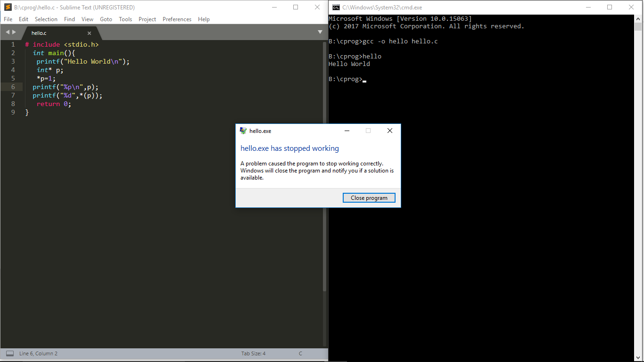Open the Edit menu

[x=24, y=19]
